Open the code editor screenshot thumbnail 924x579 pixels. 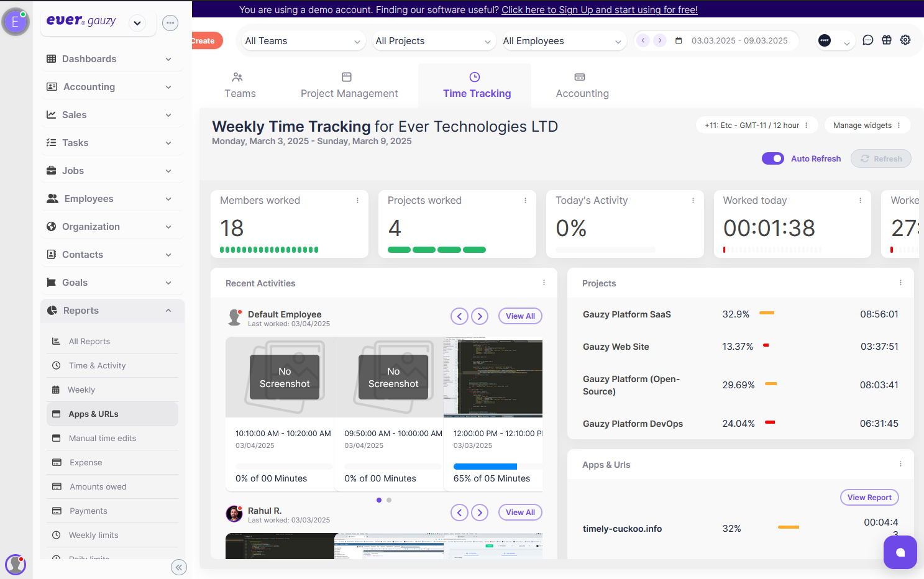click(493, 377)
